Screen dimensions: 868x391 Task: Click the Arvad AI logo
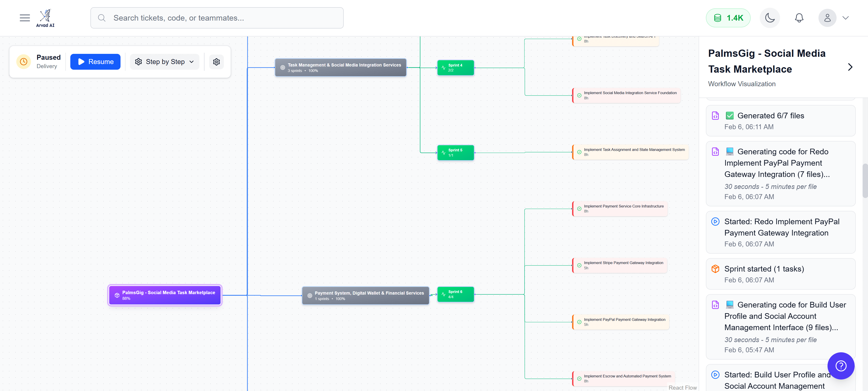tap(45, 18)
